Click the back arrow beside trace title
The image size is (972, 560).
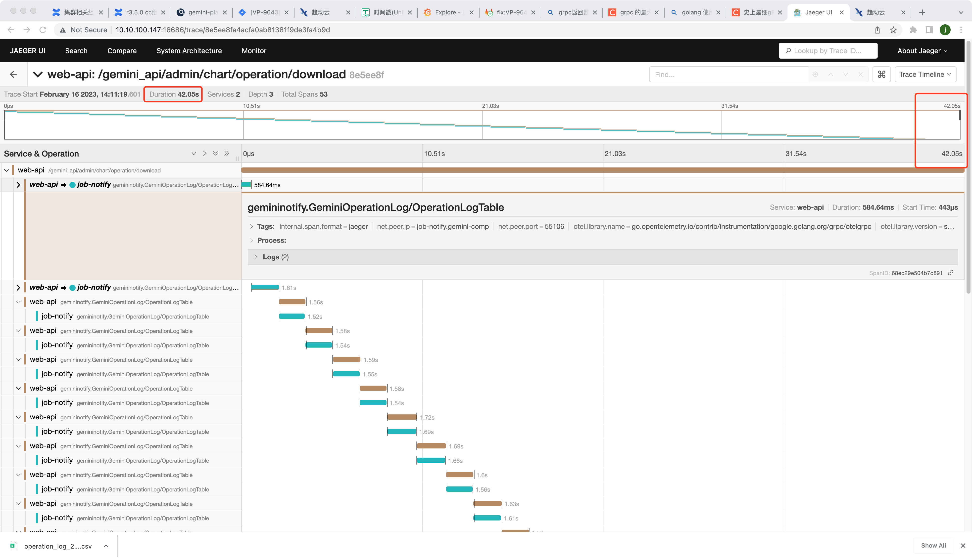[13, 74]
